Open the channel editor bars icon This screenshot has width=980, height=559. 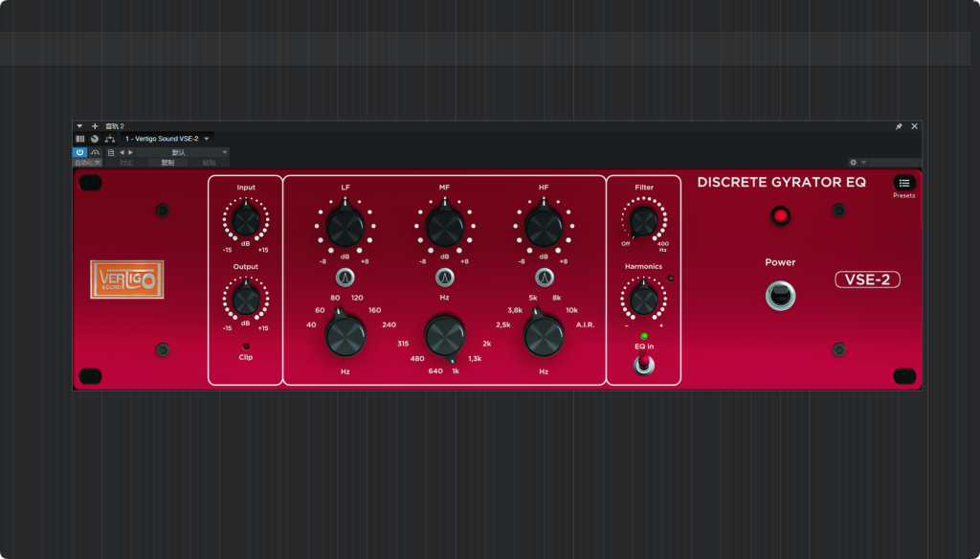80,139
